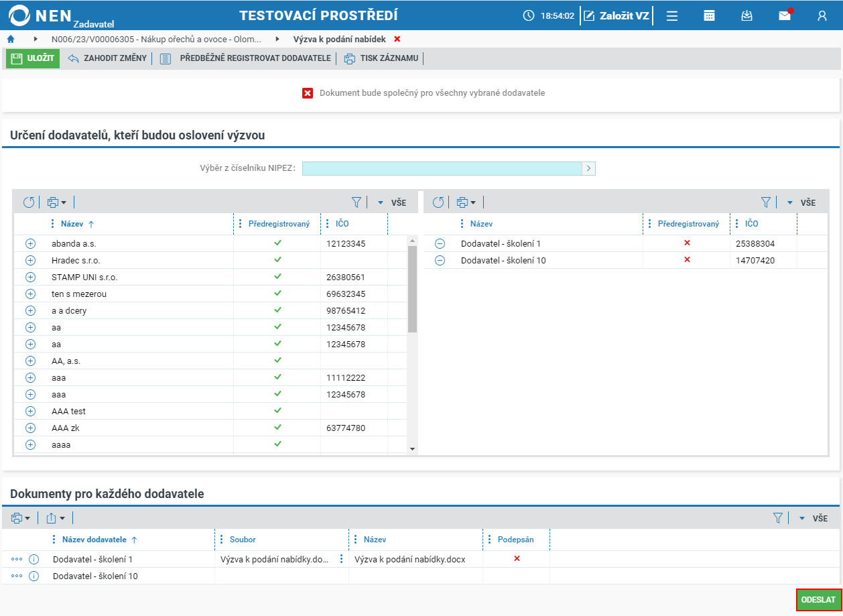Open the N006/23/V00006305 breadcrumb link
Image resolution: width=843 pixels, height=616 pixels.
[156, 39]
